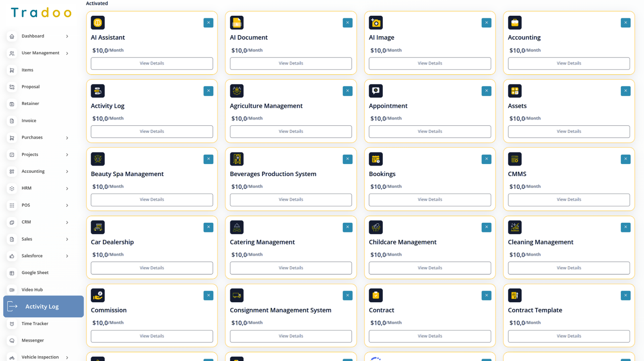
Task: Click the Appointment module icon
Action: (x=376, y=91)
